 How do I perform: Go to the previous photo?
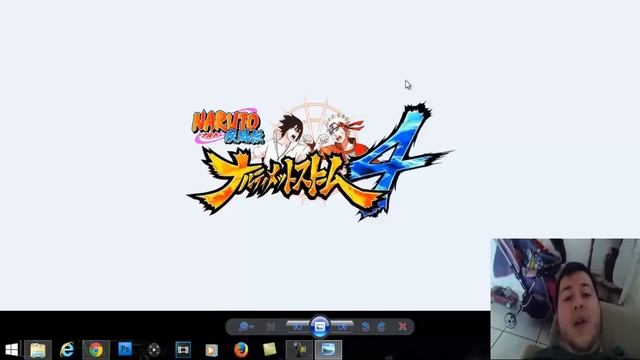298,327
